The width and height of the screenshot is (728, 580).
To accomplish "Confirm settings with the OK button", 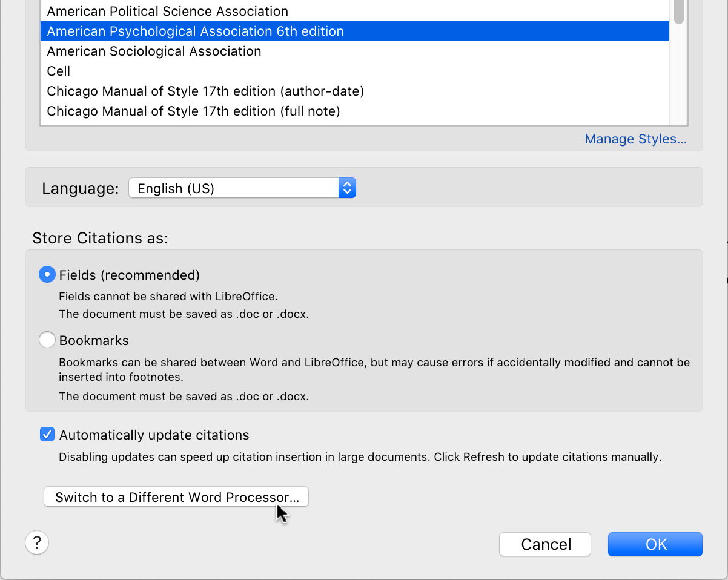I will 655,544.
